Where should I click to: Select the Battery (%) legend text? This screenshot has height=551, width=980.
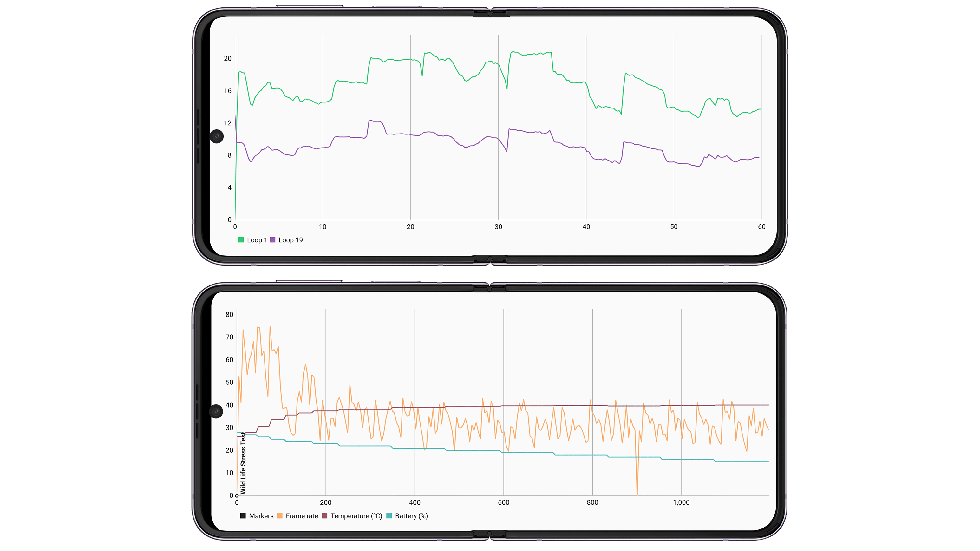pos(411,516)
